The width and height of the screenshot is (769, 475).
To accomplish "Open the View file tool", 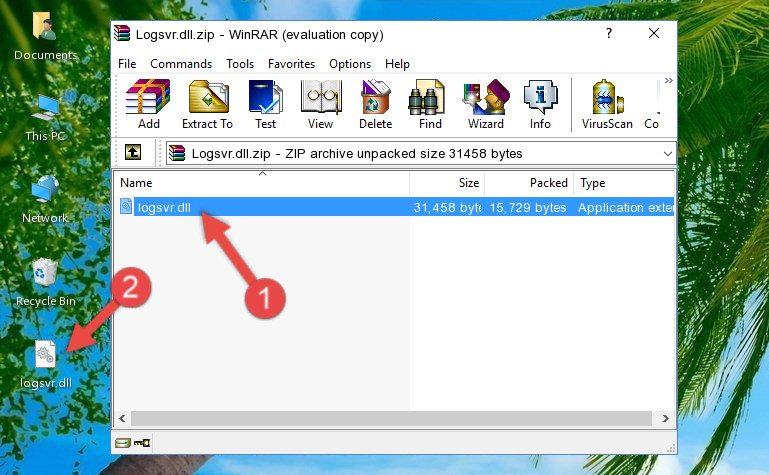I will (x=321, y=104).
